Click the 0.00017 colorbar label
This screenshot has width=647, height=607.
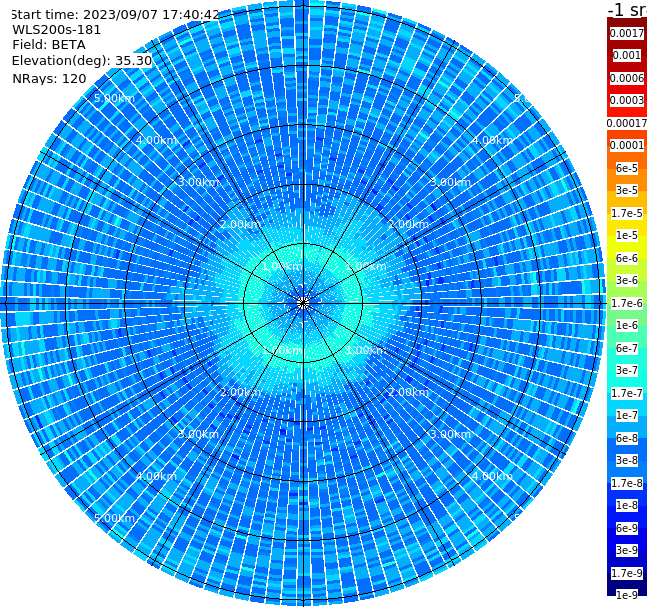627,123
